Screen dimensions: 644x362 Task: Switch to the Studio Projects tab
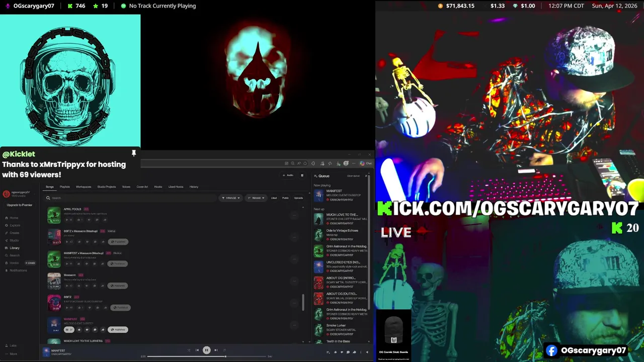(x=107, y=187)
